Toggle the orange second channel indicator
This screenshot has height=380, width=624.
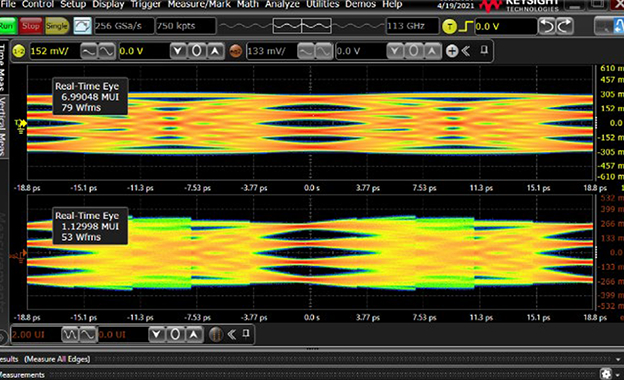click(x=236, y=51)
